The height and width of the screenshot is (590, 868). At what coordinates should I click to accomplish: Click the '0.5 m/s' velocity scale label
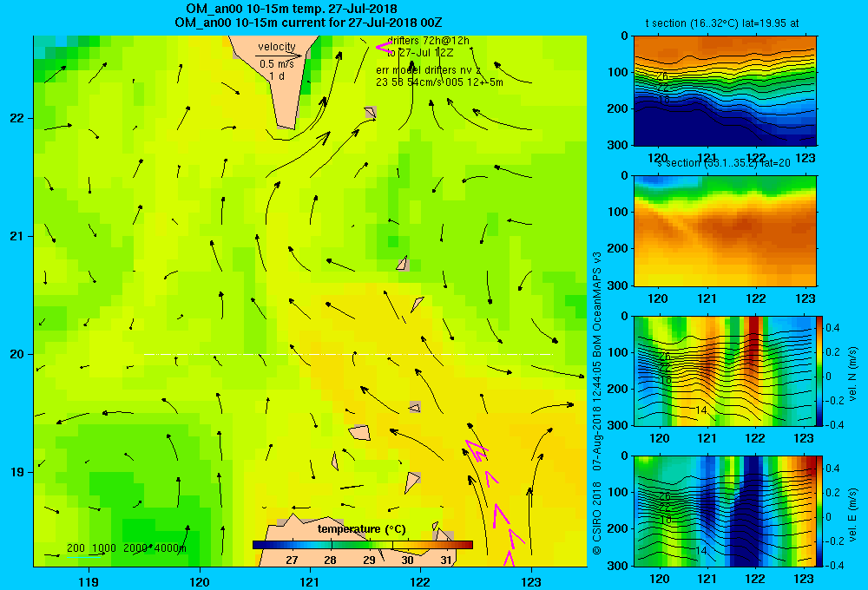(x=277, y=64)
